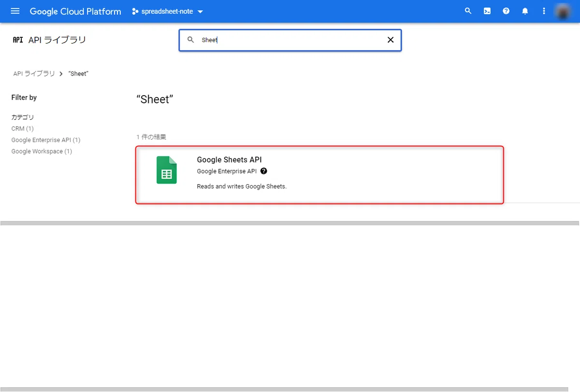Image resolution: width=580 pixels, height=392 pixels.
Task: Open the spreadsheet-note project selector
Action: [167, 11]
